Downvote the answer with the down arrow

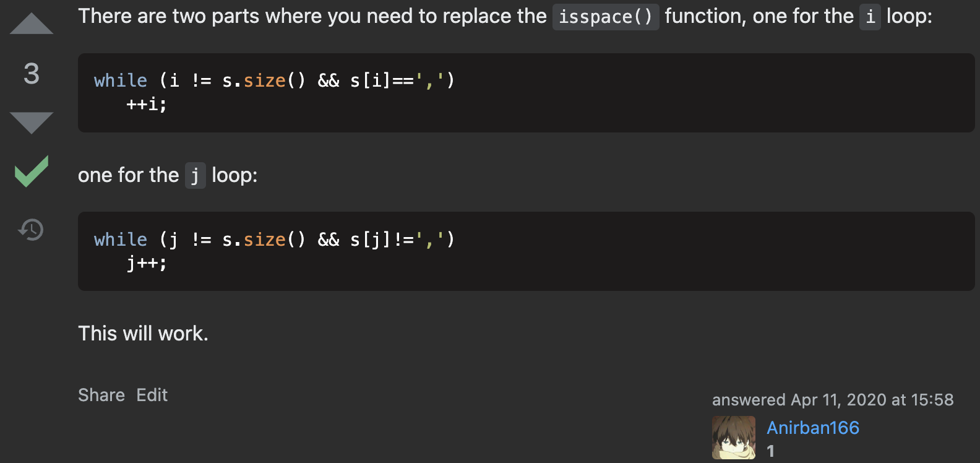pos(32,122)
